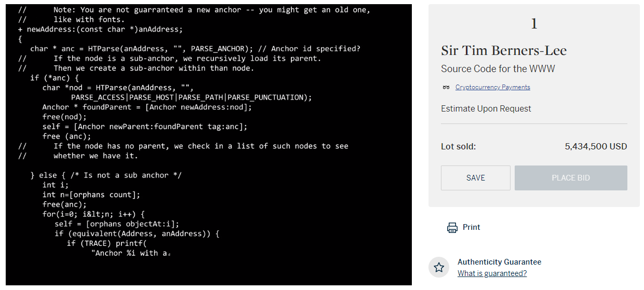Image resolution: width=644 pixels, height=290 pixels.
Task: Save this lot with the SAVE button
Action: [476, 178]
